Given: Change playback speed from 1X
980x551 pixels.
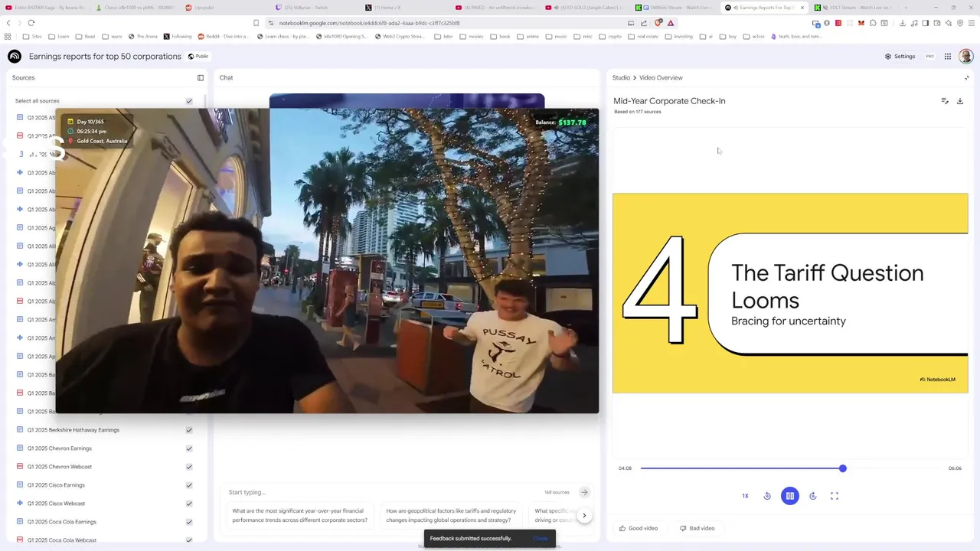Looking at the screenshot, I should 745,496.
